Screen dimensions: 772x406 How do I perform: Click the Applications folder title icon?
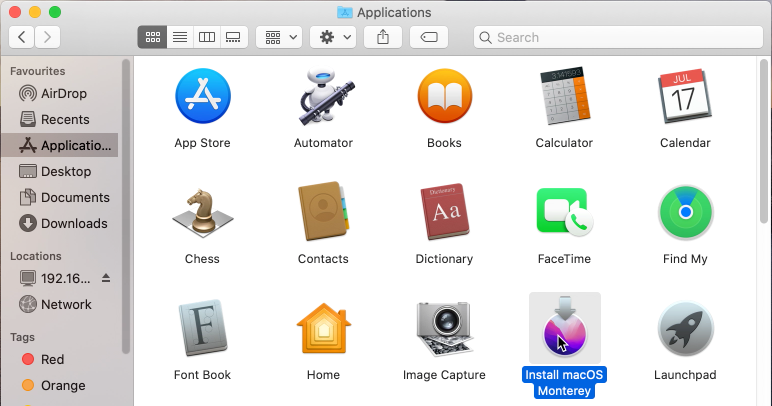point(345,12)
